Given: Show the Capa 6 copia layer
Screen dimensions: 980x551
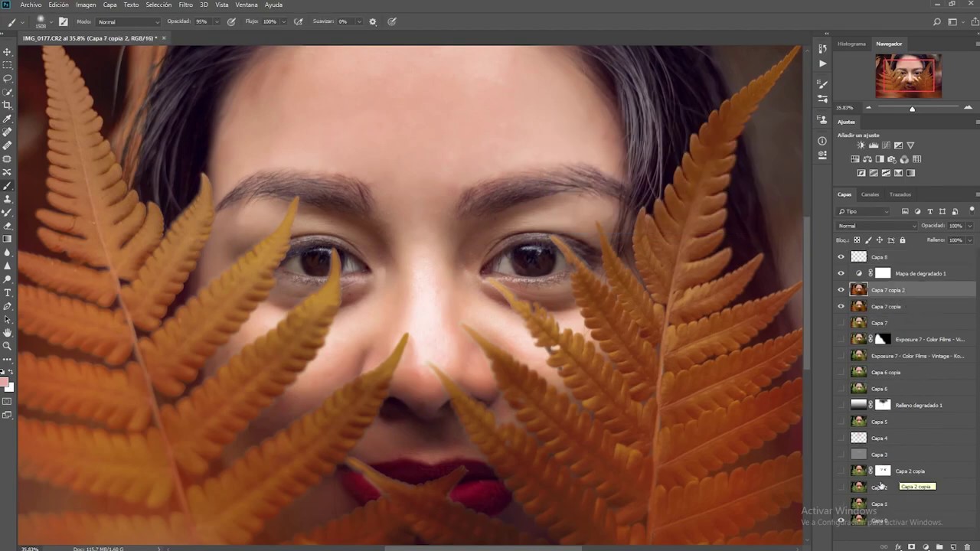Looking at the screenshot, I should [841, 372].
